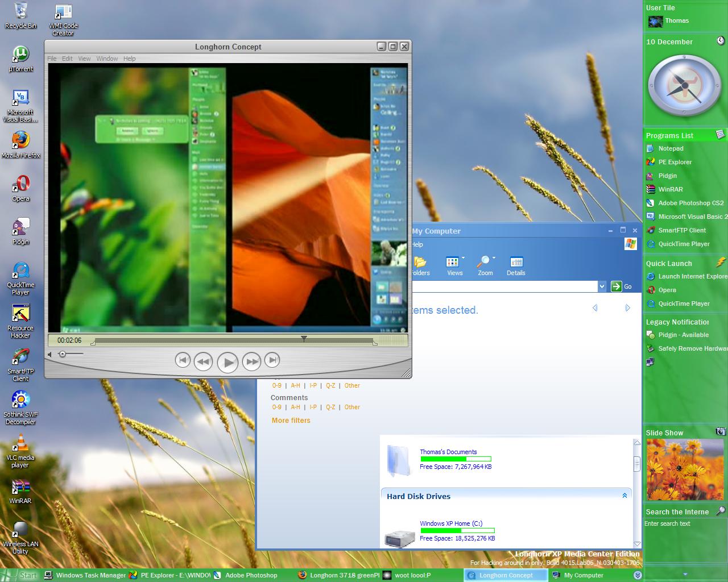Select Wireless LAN Utility desktop icon
Screen dimensions: 728x582
20,537
